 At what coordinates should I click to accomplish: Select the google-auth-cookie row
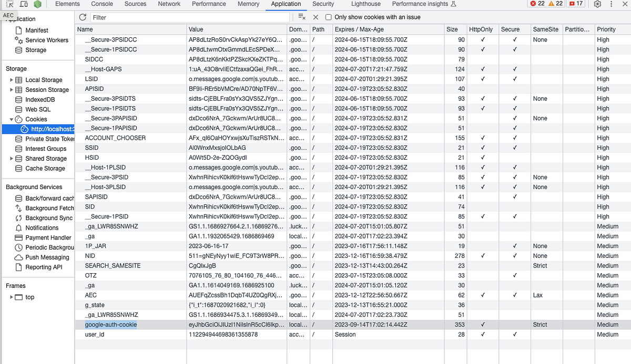(x=353, y=325)
